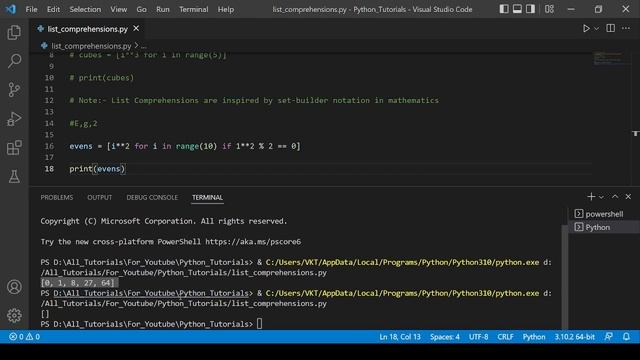Select the Python language mode

pyautogui.click(x=534, y=337)
